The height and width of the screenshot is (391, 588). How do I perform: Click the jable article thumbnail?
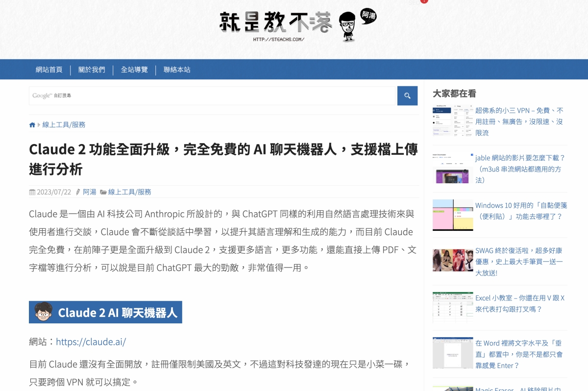pos(453,168)
